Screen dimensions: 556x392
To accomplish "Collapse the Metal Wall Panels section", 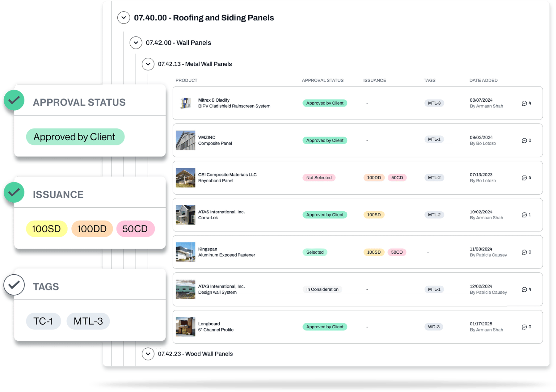I will (148, 64).
